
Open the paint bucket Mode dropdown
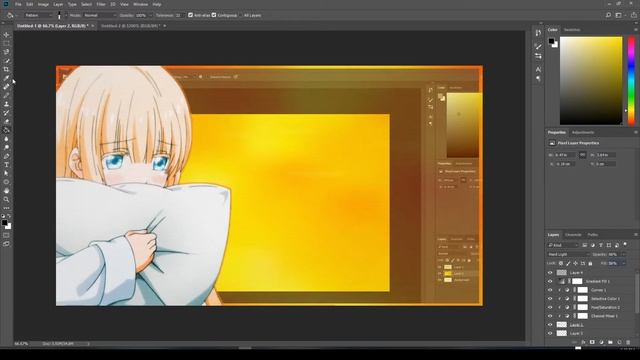[x=100, y=15]
